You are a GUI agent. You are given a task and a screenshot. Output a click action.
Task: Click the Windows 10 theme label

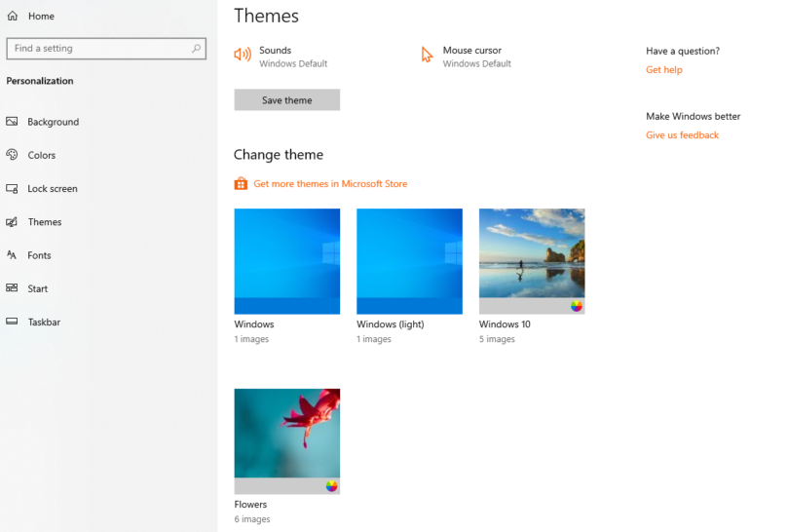(505, 324)
